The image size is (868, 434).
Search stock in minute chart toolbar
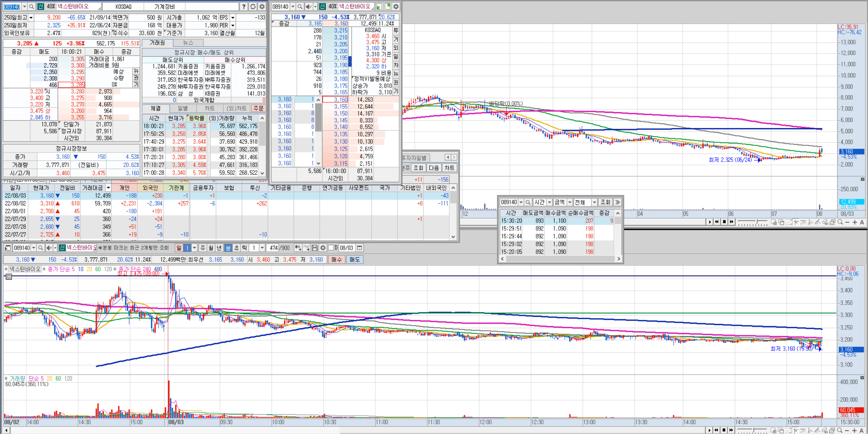pyautogui.click(x=40, y=248)
